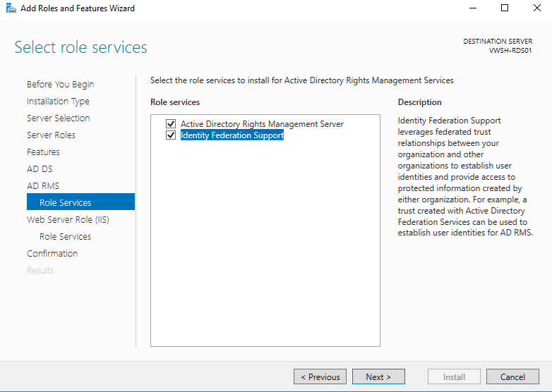Image resolution: width=552 pixels, height=392 pixels.
Task: Open Server Roles page
Action: point(51,135)
